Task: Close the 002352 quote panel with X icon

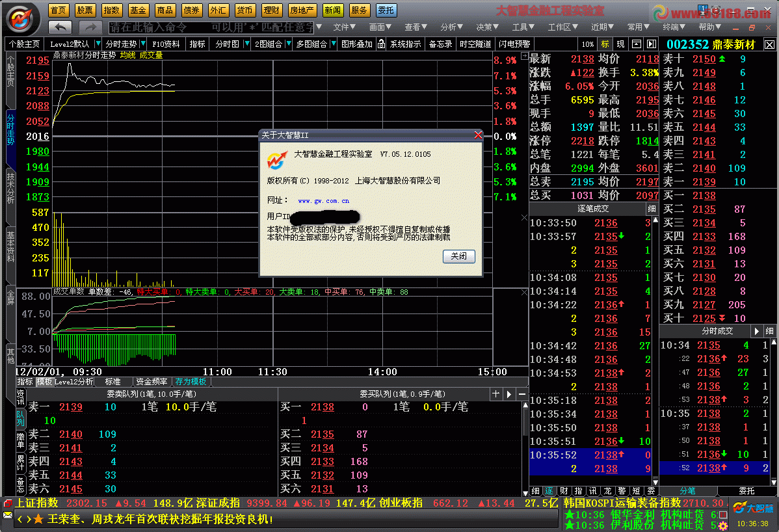Action: tap(769, 45)
